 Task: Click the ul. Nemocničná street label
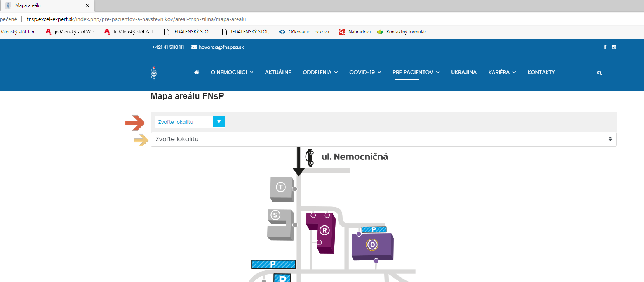coord(355,157)
